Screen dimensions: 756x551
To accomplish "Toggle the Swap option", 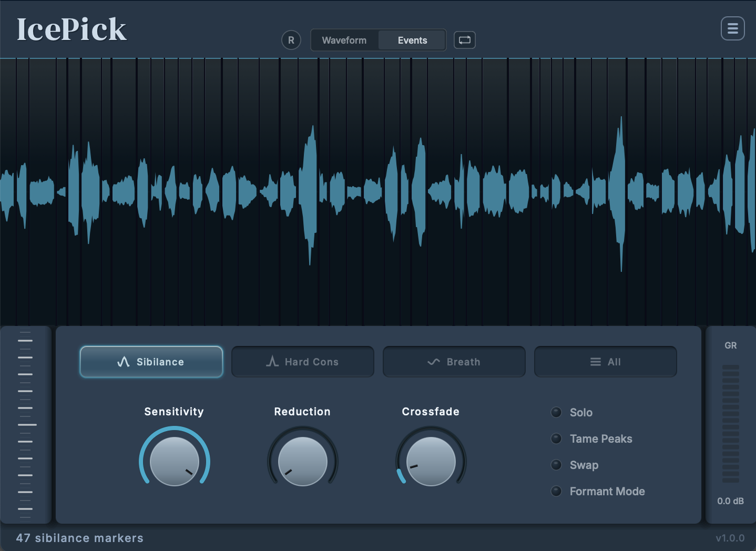I will point(575,465).
